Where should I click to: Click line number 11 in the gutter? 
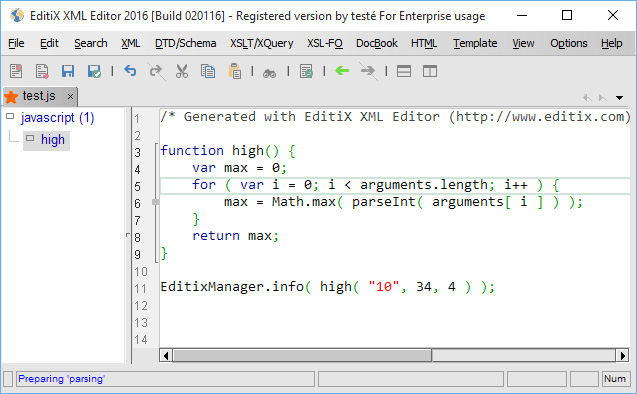tap(141, 288)
